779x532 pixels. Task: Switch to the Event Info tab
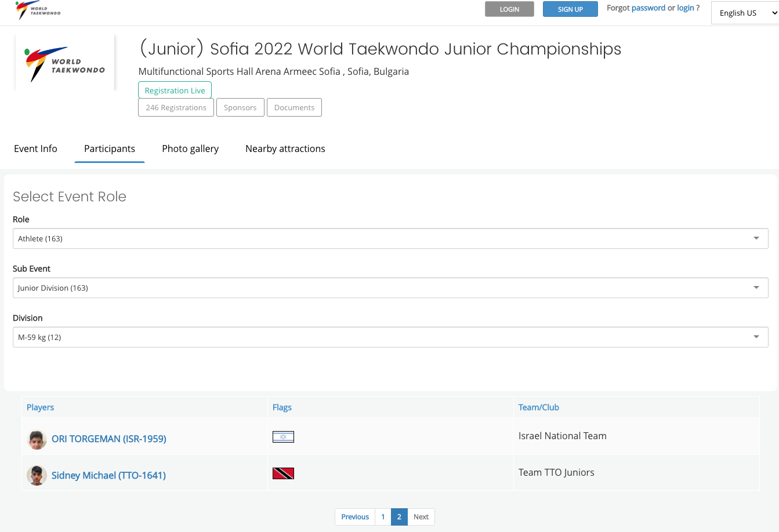pos(35,149)
